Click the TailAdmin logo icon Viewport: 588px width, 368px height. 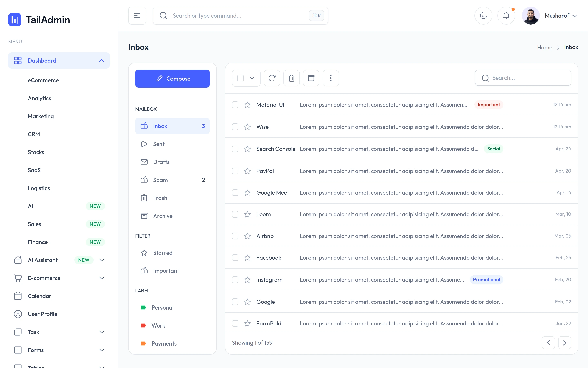[x=14, y=19]
